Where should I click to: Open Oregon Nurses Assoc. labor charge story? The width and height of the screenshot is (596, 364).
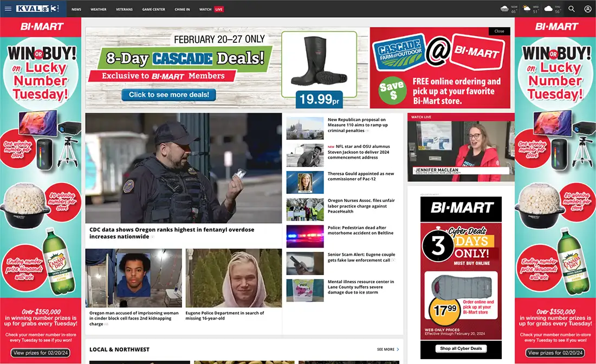361,206
